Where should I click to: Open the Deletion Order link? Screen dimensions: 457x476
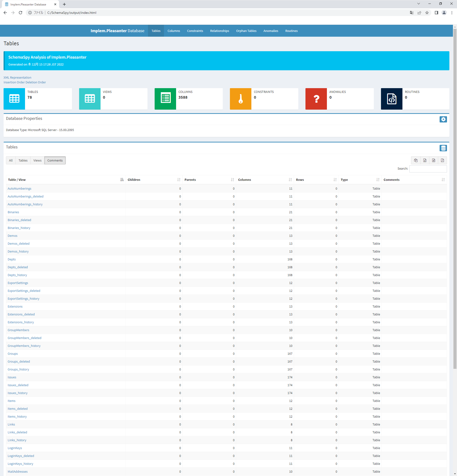click(x=36, y=82)
